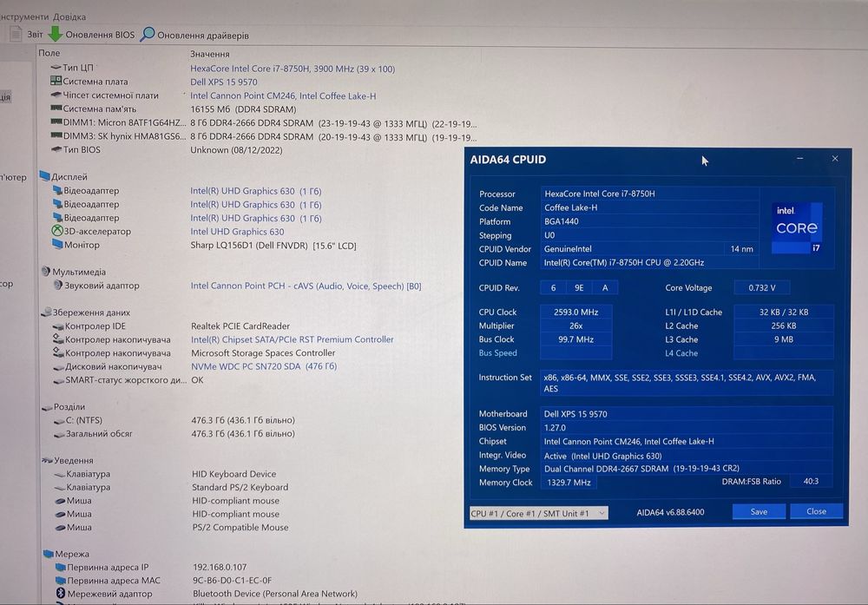The width and height of the screenshot is (868, 605).
Task: Select the CPUID Name processor string
Action: pyautogui.click(x=648, y=263)
